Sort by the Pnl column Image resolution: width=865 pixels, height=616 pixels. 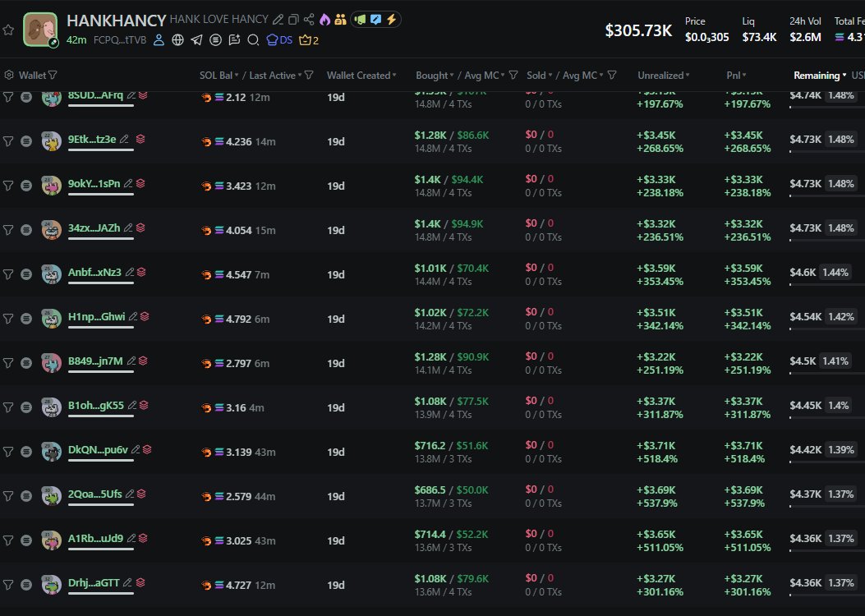point(735,76)
